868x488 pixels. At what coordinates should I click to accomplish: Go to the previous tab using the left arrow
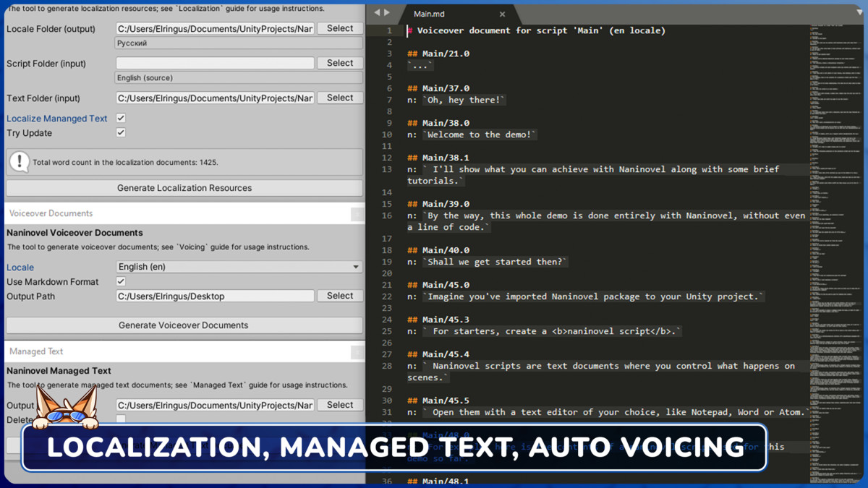(x=376, y=13)
